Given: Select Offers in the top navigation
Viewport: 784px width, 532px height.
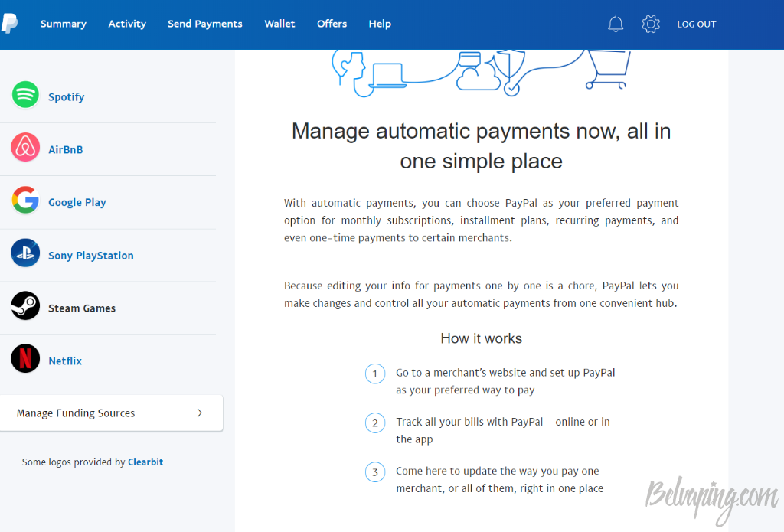Looking at the screenshot, I should (x=332, y=24).
